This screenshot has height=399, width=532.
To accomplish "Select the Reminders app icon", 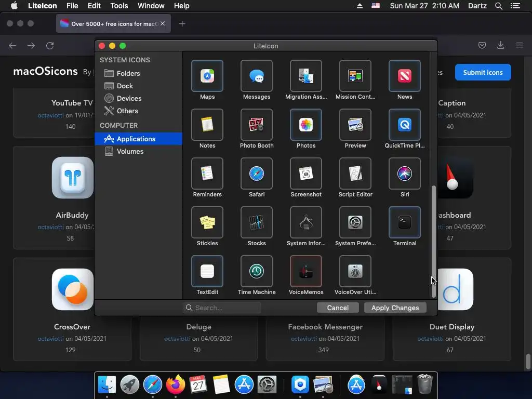I will 207,174.
